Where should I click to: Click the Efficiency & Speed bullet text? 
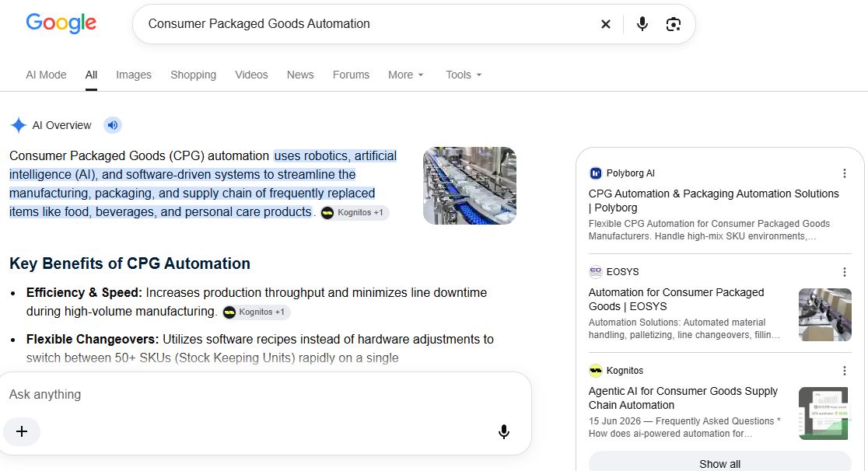tap(257, 302)
